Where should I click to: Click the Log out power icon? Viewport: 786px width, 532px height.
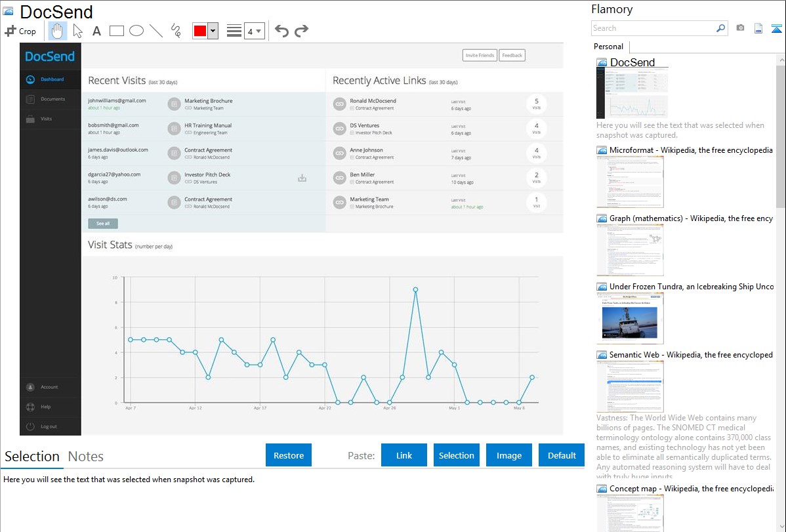[x=30, y=426]
